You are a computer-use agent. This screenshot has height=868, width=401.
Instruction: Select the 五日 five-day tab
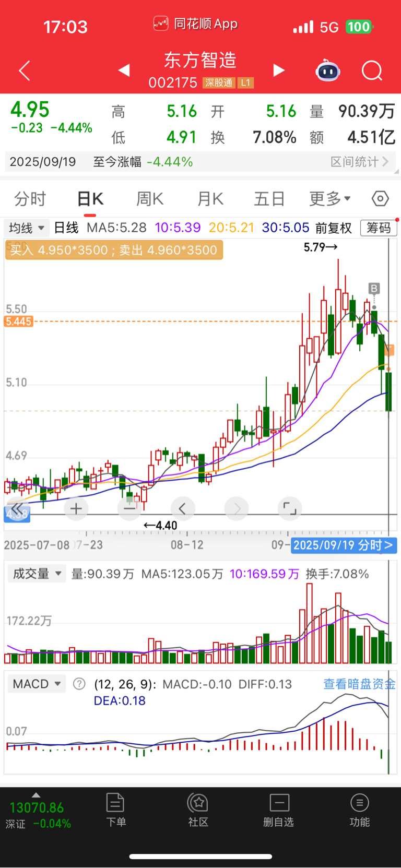tap(269, 199)
